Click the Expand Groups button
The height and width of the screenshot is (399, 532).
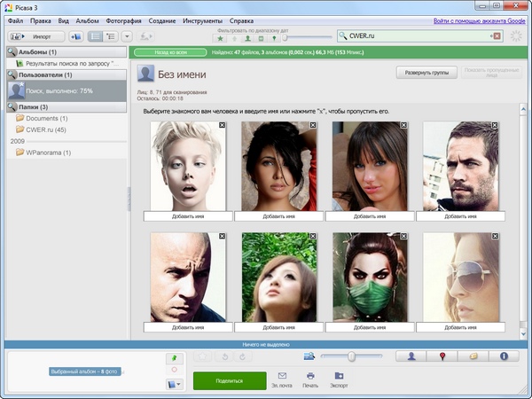(425, 73)
